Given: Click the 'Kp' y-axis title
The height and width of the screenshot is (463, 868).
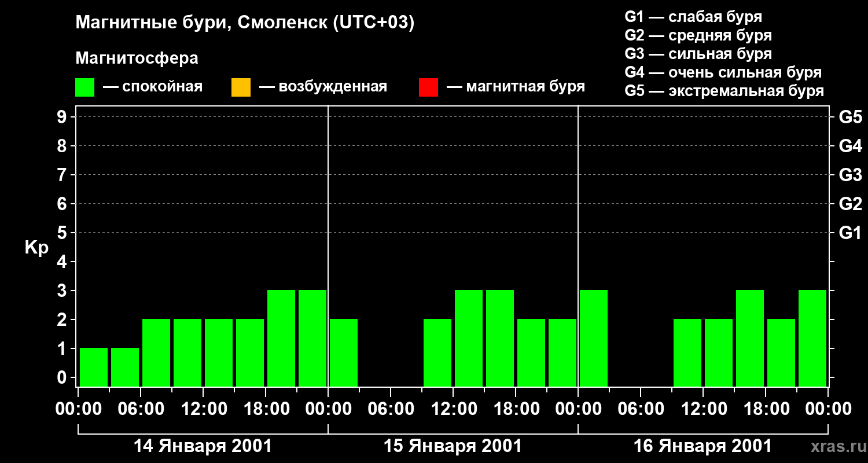Looking at the screenshot, I should (37, 248).
